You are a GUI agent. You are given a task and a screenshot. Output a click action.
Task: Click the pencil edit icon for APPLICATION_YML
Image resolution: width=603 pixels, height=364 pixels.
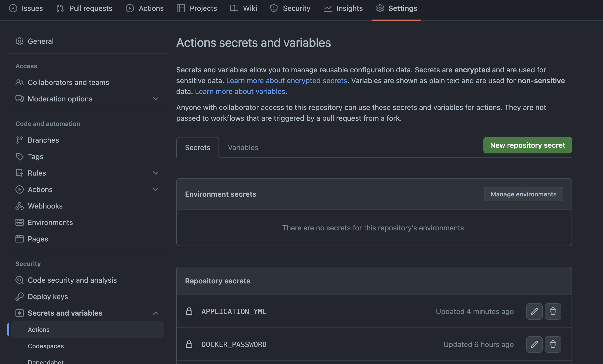pyautogui.click(x=534, y=311)
